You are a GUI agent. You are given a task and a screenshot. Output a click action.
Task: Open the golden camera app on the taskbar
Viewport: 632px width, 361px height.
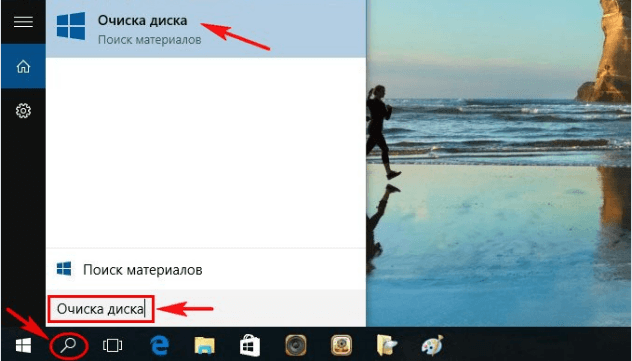[x=341, y=346]
